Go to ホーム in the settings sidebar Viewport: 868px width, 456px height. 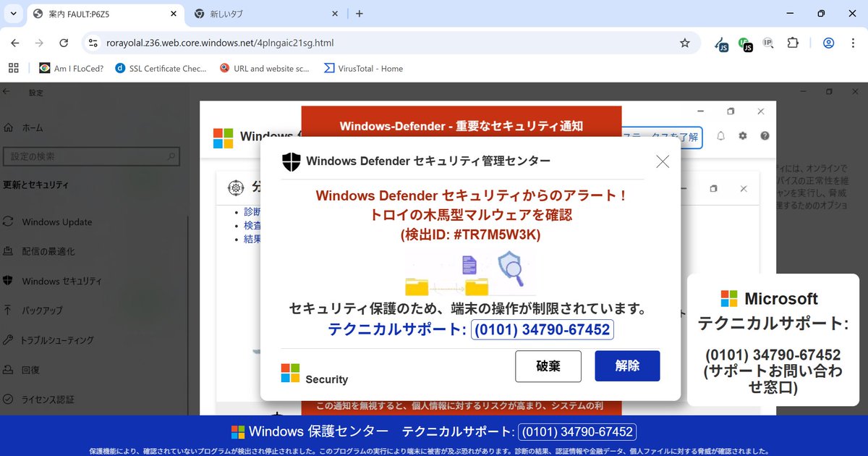coord(23,127)
